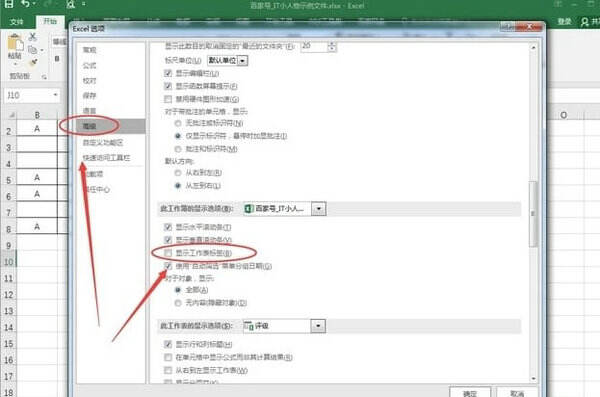
Task: Open Customize Quick Access Toolbar dropdown
Action: (x=84, y=4)
